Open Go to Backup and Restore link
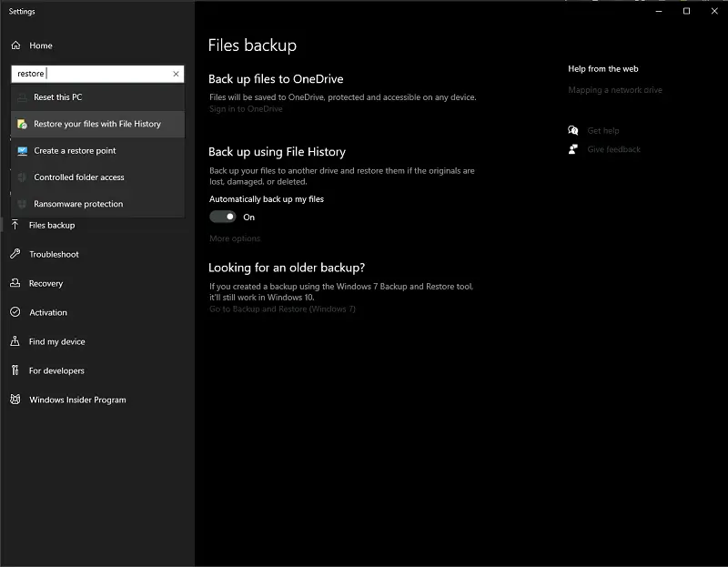Image resolution: width=728 pixels, height=567 pixels. click(282, 309)
